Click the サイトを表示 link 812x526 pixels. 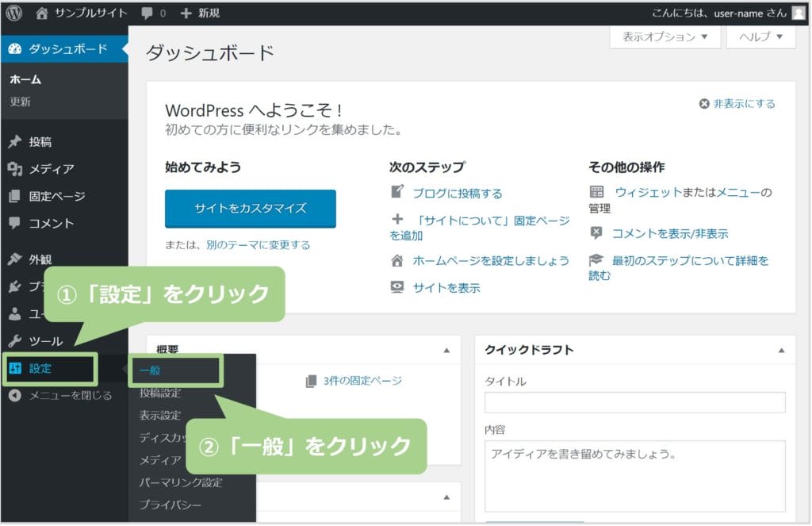pos(446,288)
